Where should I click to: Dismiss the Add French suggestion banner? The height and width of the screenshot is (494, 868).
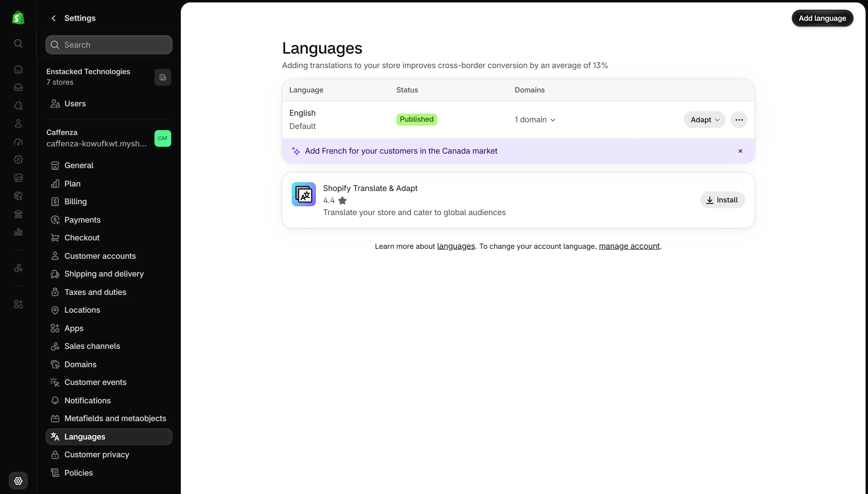click(x=741, y=151)
